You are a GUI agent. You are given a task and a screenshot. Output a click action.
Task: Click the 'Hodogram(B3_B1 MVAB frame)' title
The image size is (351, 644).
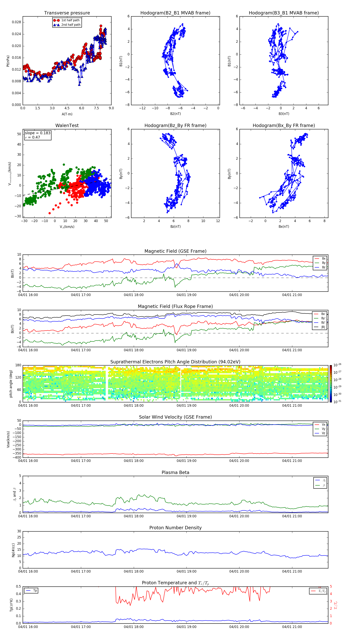tap(284, 13)
